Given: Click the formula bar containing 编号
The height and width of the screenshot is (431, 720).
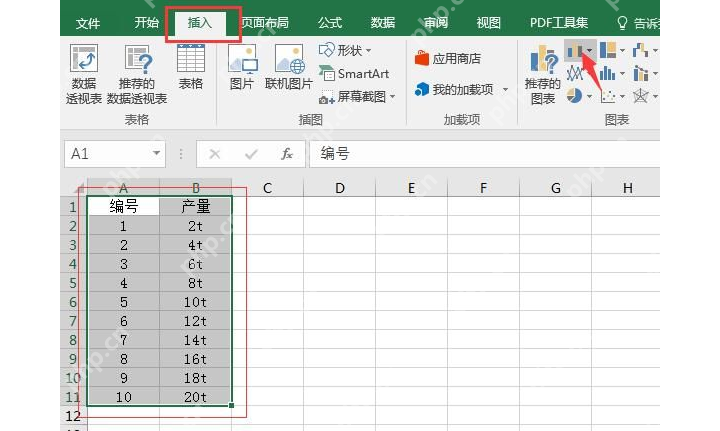Looking at the screenshot, I should pos(484,154).
